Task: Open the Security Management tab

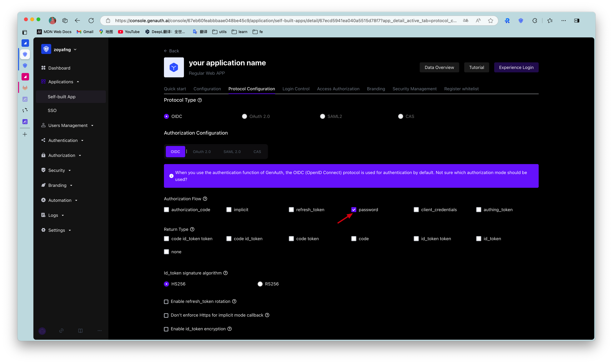Action: [414, 89]
